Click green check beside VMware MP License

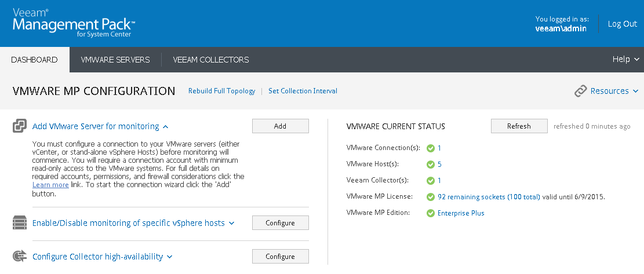pos(430,197)
